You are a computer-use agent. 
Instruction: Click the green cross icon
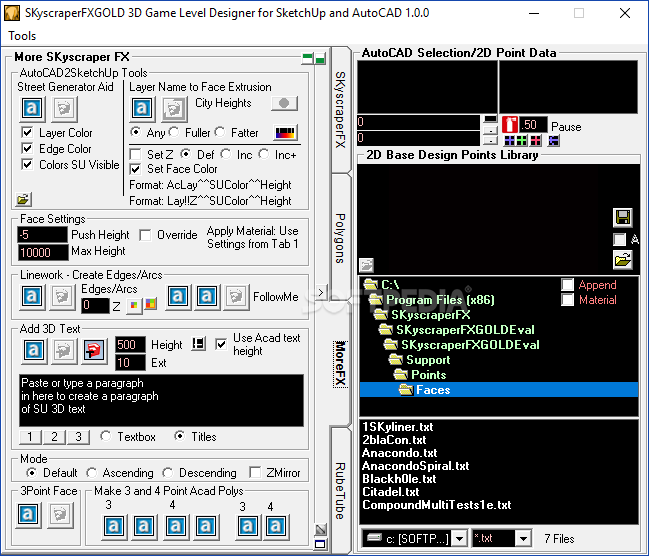(x=522, y=141)
